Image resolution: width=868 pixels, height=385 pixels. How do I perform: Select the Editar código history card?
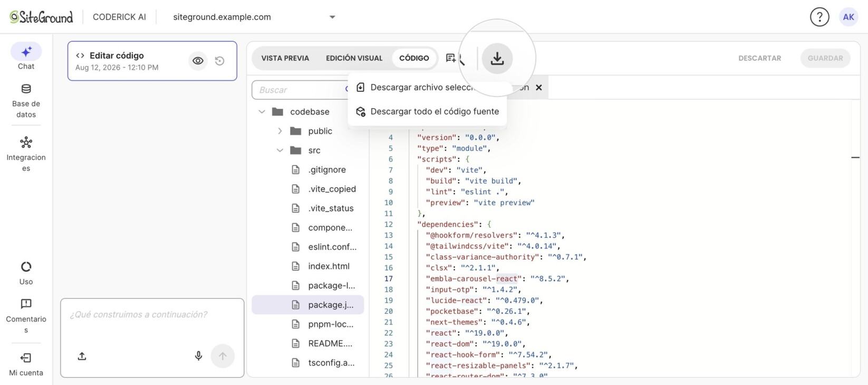coord(152,61)
